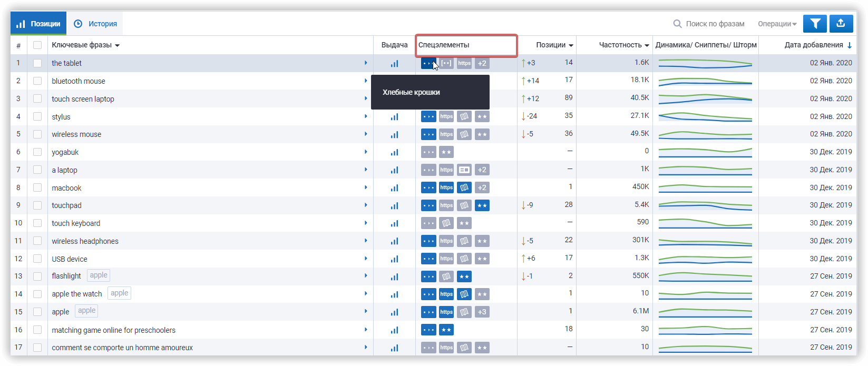
Task: Click book snippet icon in flashlight row
Action: [x=446, y=276]
